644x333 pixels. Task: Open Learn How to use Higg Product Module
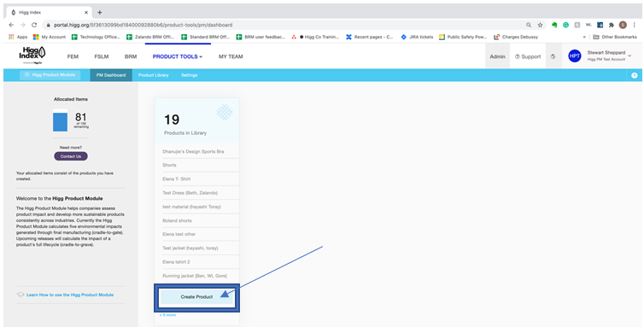coord(70,295)
